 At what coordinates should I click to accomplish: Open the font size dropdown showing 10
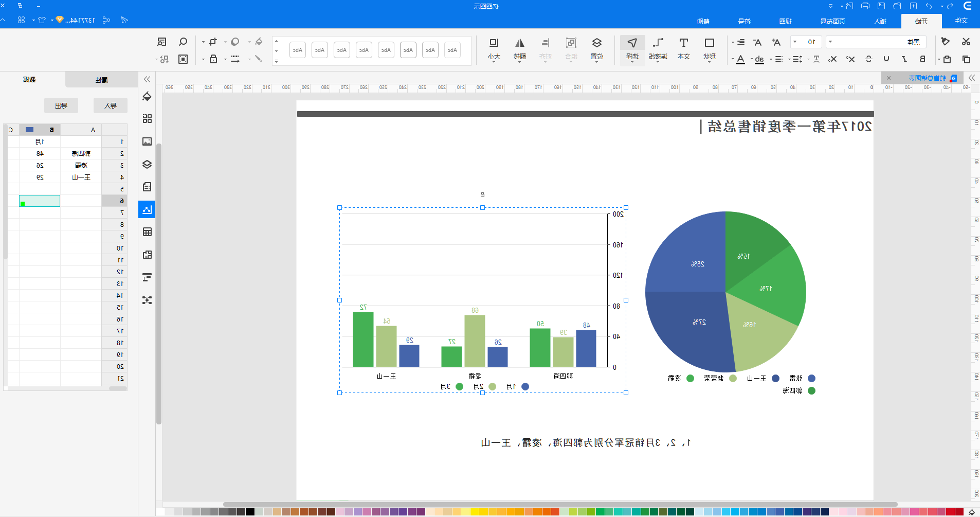click(795, 42)
